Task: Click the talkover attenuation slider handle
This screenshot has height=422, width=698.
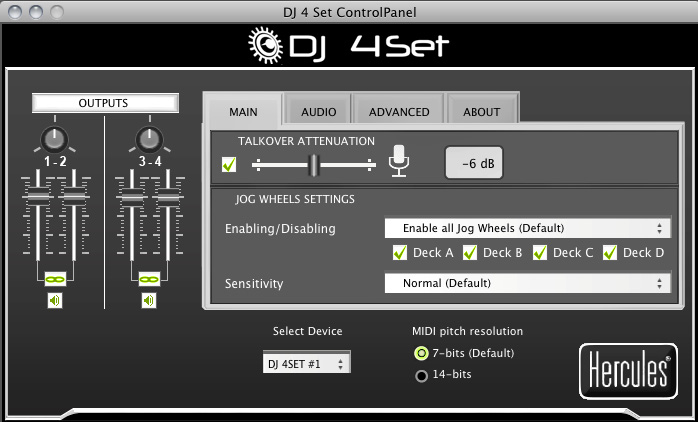Action: click(x=314, y=166)
